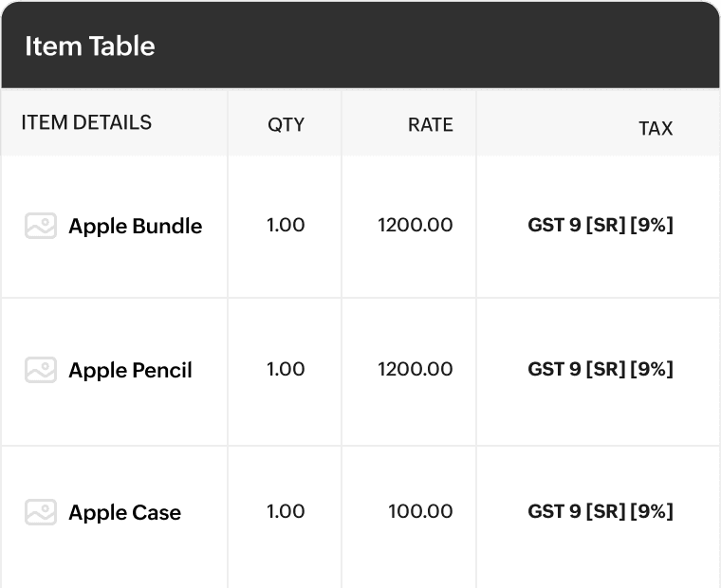
Task: Select the Apple Bundle item name
Action: [135, 227]
